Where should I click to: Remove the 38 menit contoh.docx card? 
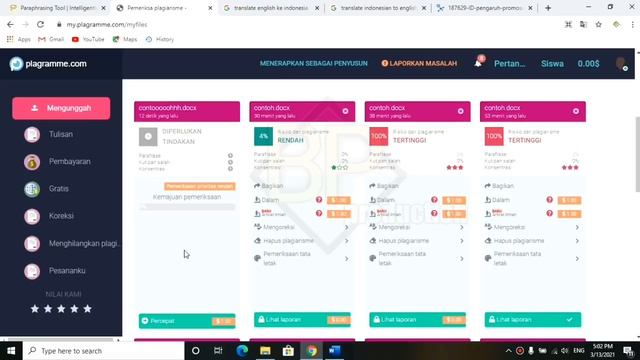[460, 111]
